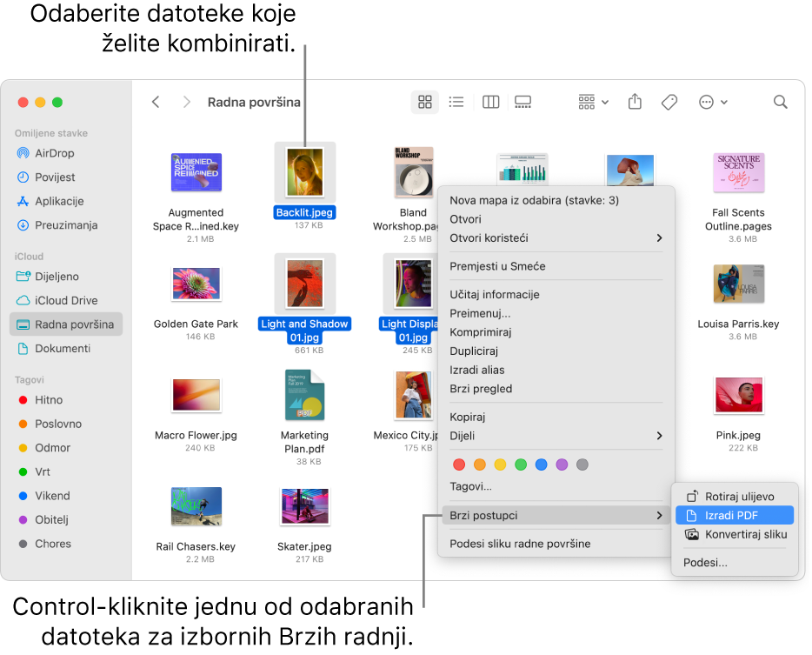Apply the green tag color swatch
812x655 pixels.
(521, 465)
